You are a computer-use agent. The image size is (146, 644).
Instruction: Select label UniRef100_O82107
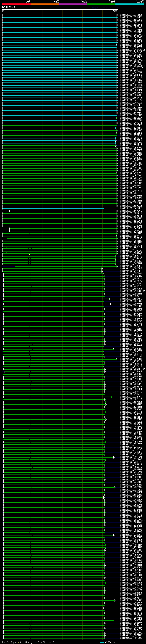pos(131,623)
